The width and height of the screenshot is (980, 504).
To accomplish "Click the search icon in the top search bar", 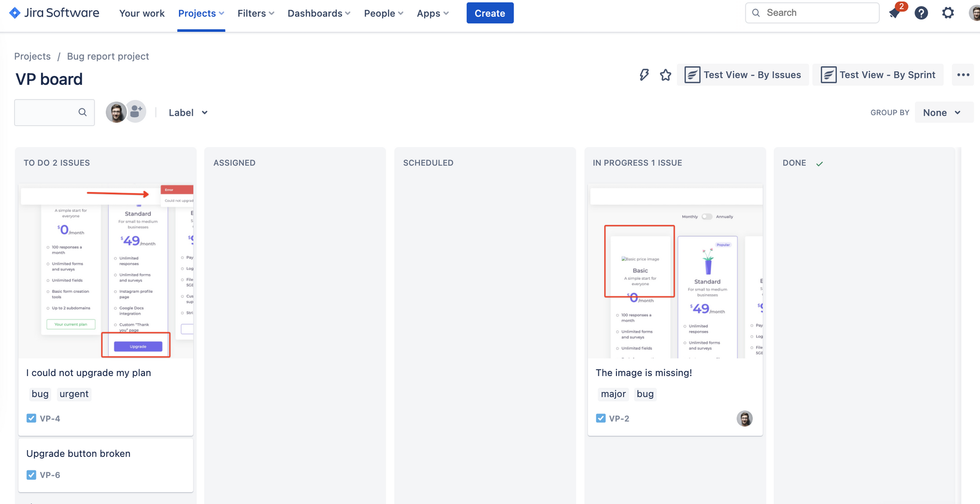I will pos(756,13).
